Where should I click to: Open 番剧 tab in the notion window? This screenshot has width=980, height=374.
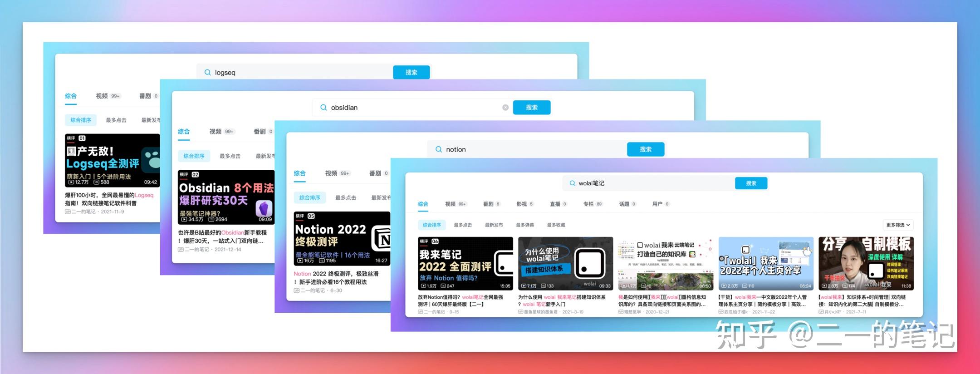[x=379, y=173]
